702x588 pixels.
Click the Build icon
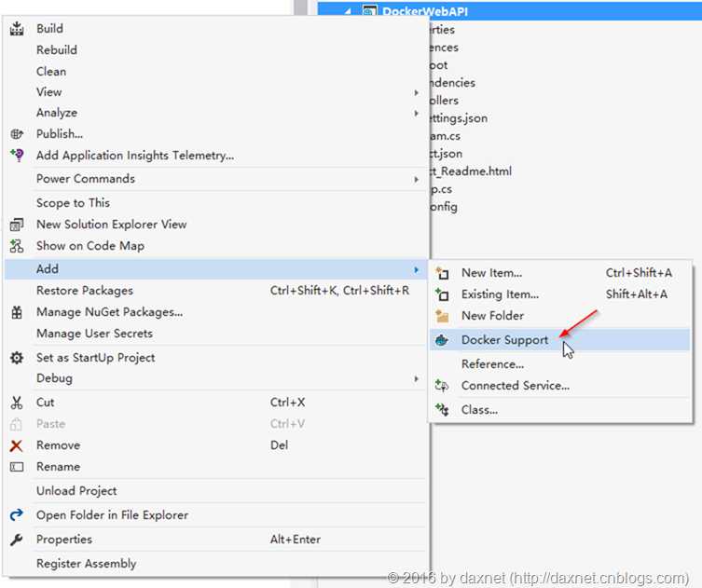tap(17, 28)
